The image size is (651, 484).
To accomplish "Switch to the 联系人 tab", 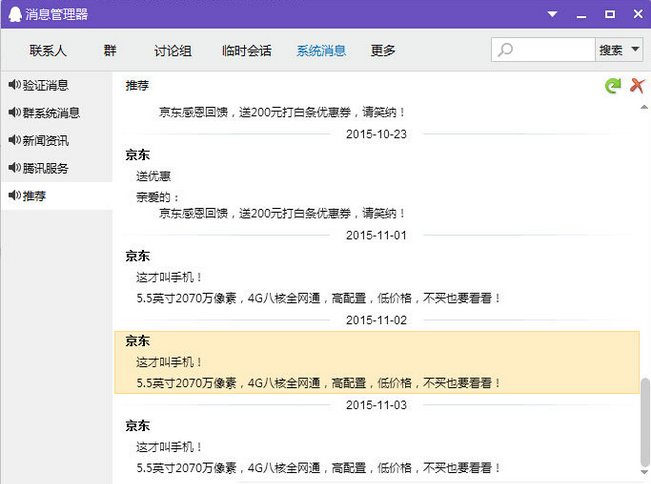I will click(x=48, y=51).
